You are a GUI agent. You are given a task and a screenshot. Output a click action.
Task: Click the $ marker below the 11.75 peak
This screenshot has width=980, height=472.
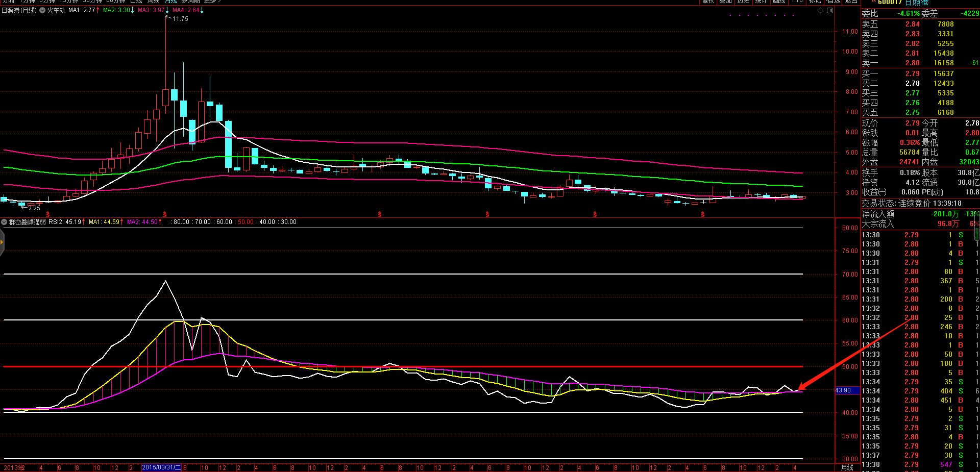point(165,214)
